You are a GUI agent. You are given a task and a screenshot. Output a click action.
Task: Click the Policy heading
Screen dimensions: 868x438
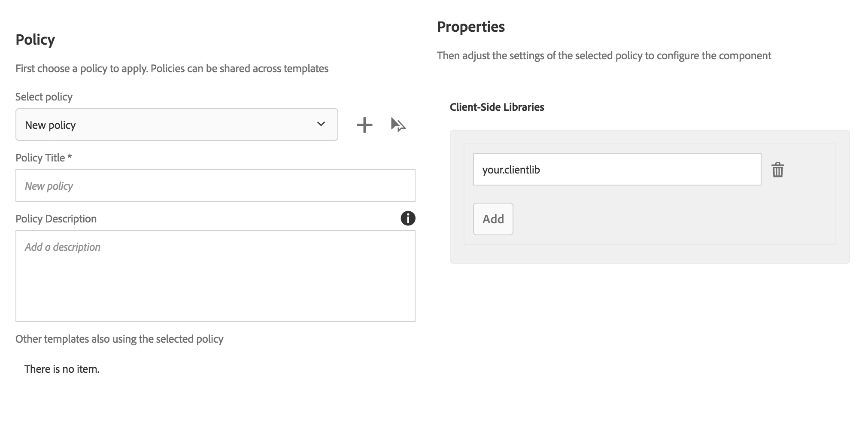[x=35, y=40]
